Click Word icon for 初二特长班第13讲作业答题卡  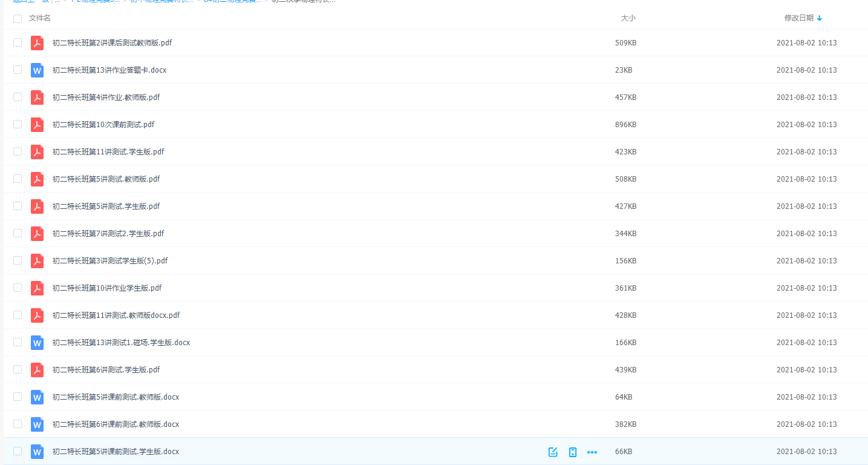(38, 70)
